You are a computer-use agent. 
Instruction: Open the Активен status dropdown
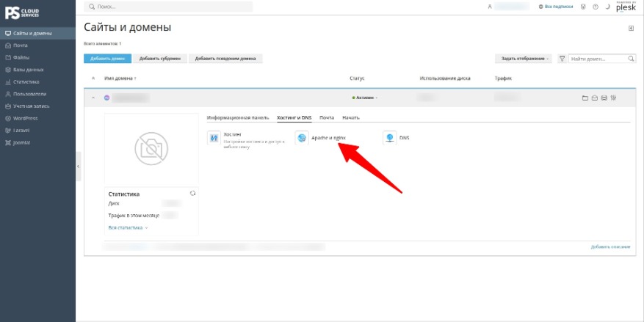364,98
